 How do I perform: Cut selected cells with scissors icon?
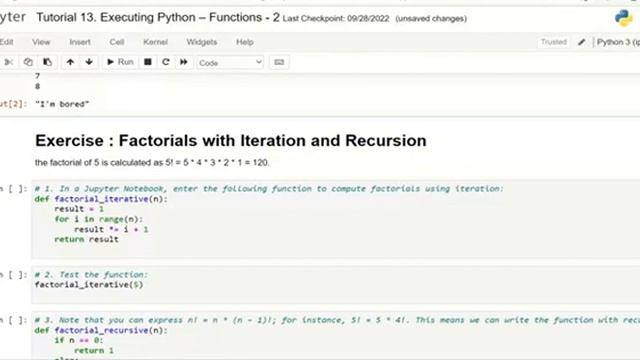click(x=8, y=62)
